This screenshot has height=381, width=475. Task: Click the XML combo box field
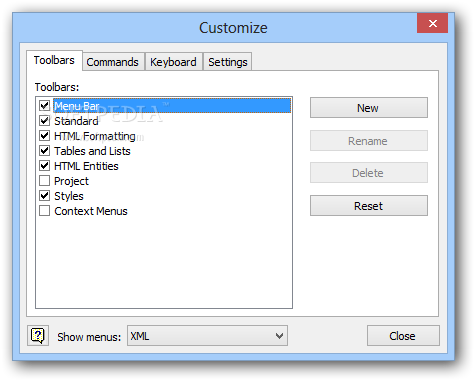coord(207,336)
